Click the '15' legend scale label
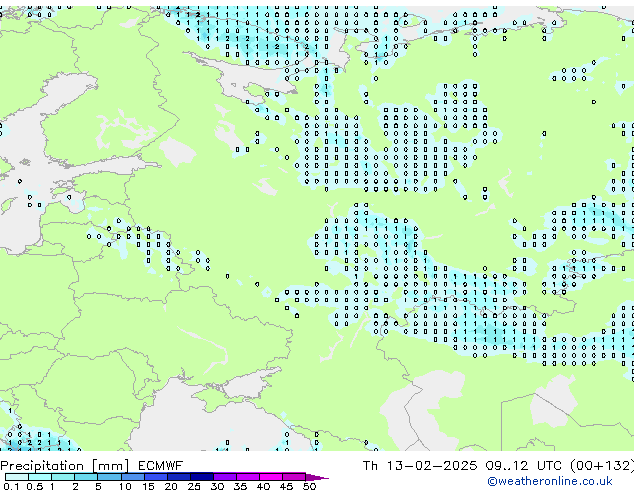 [x=148, y=486]
